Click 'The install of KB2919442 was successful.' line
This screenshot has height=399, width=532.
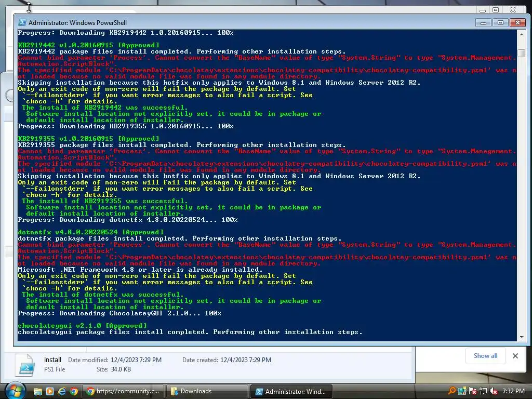click(105, 108)
